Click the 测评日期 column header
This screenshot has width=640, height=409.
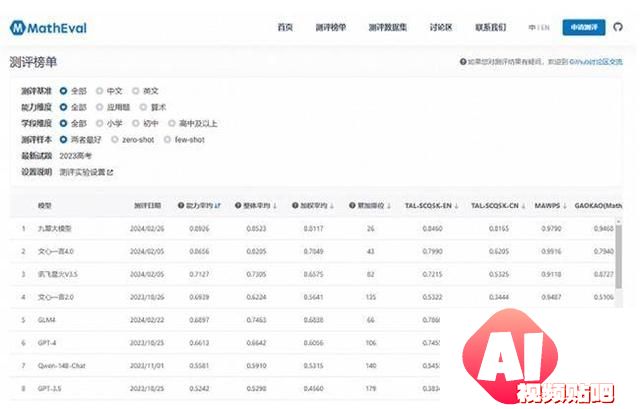click(x=147, y=206)
